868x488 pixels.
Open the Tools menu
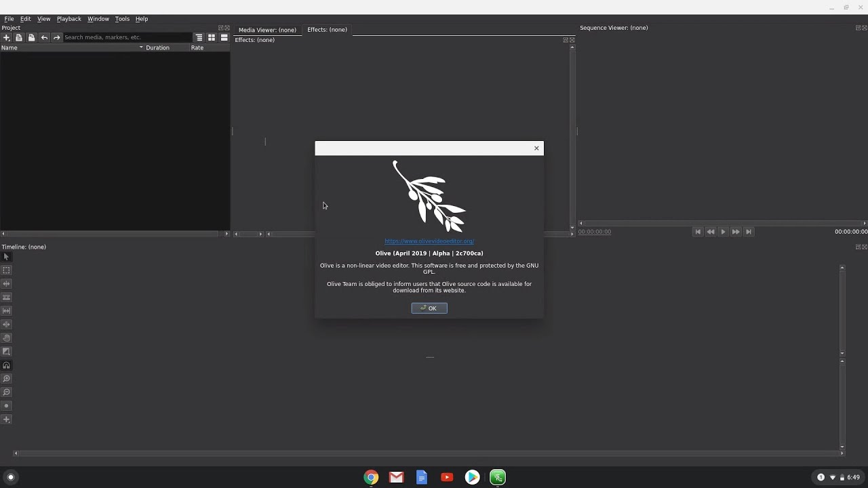click(x=122, y=19)
